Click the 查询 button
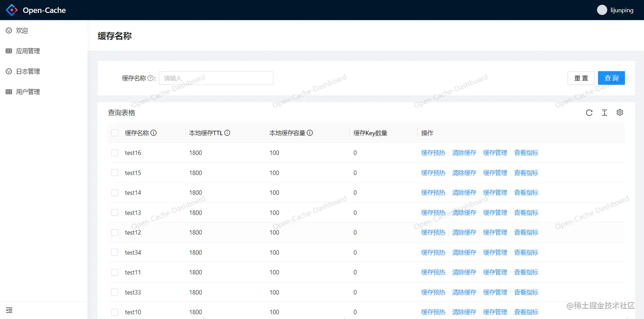 tap(611, 78)
